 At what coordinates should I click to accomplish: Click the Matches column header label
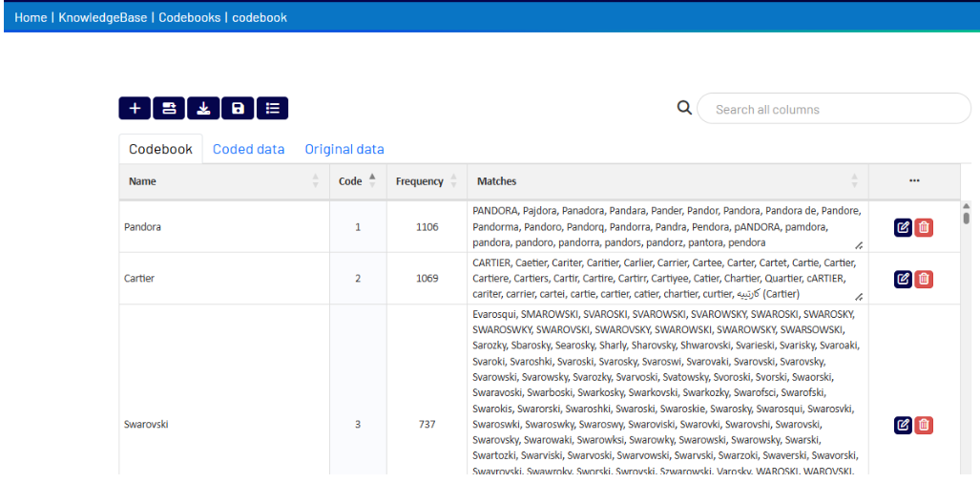497,181
